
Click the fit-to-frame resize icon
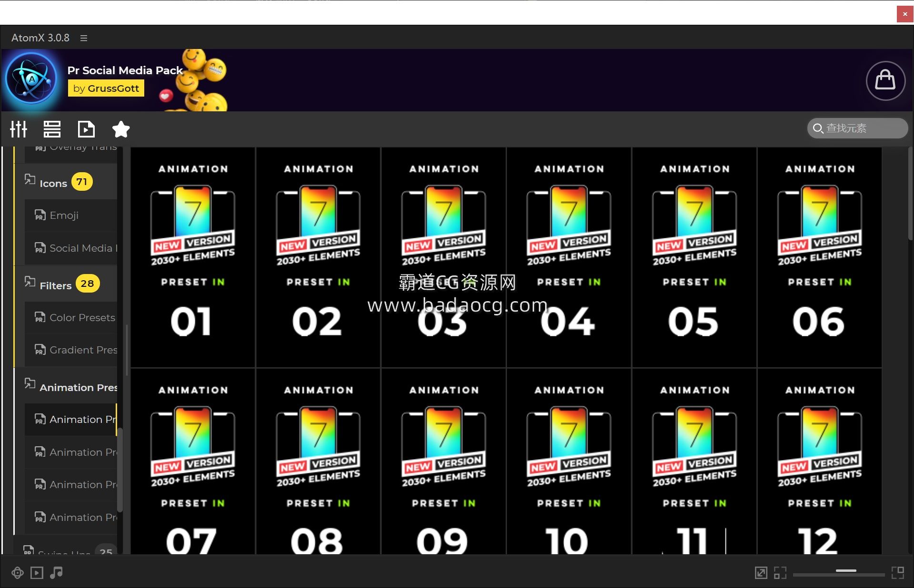click(761, 573)
